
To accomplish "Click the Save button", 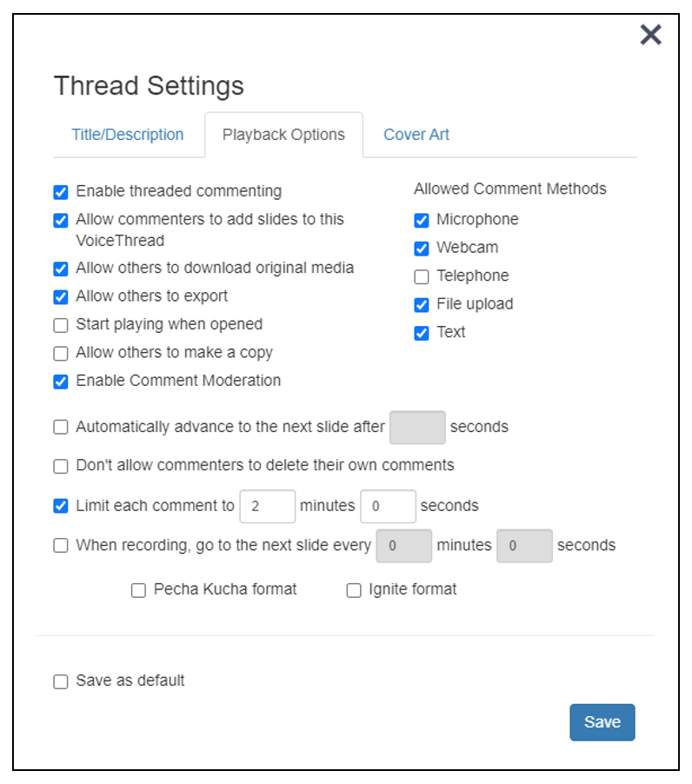I will (602, 722).
